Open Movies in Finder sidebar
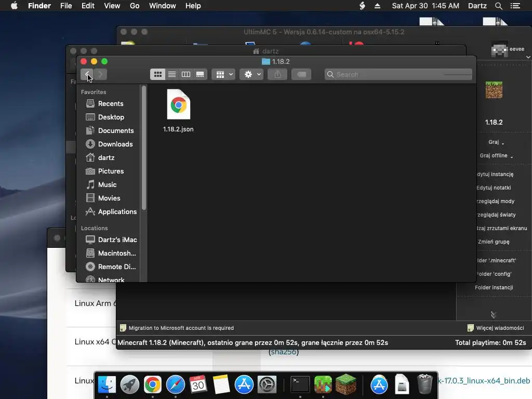This screenshot has height=399, width=532. coord(109,198)
